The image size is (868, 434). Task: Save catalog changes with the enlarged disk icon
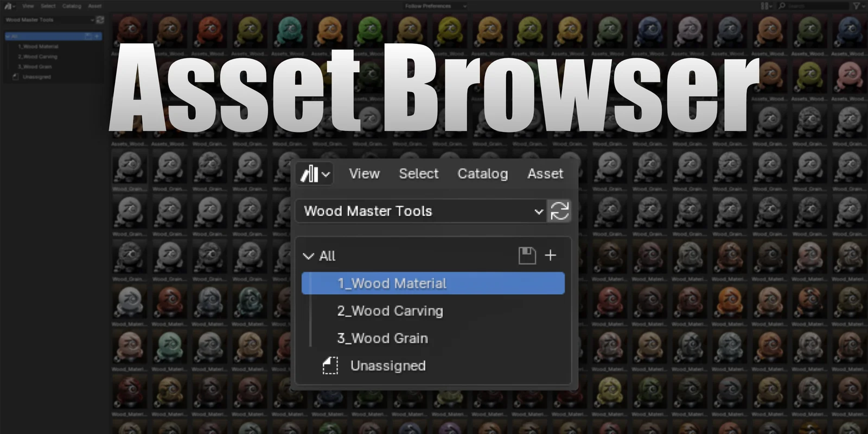(x=527, y=256)
